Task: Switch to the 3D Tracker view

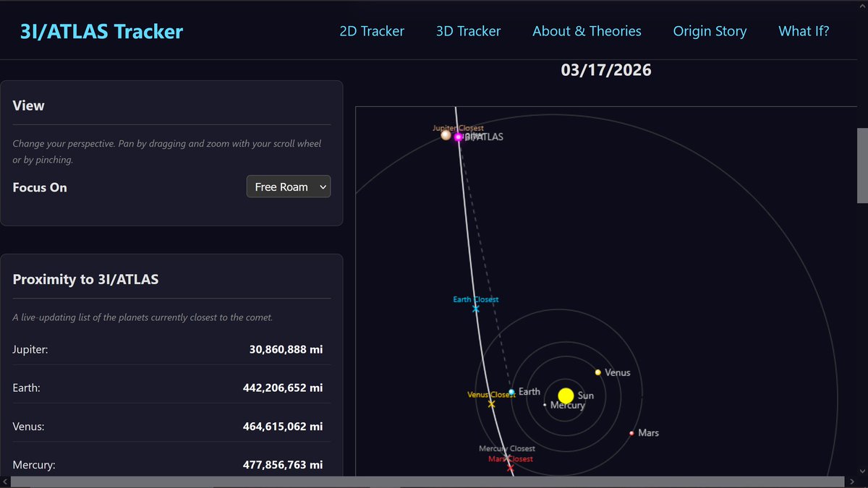Action: pos(468,31)
